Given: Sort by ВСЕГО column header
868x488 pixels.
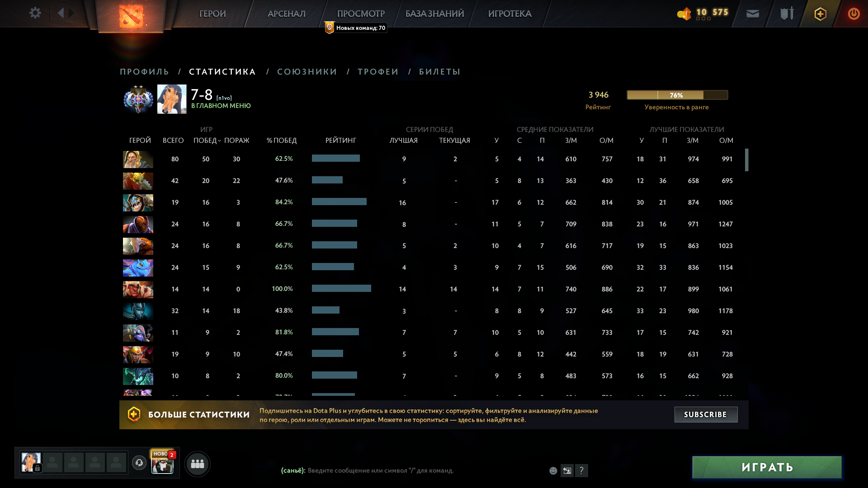Looking at the screenshot, I should [x=173, y=141].
